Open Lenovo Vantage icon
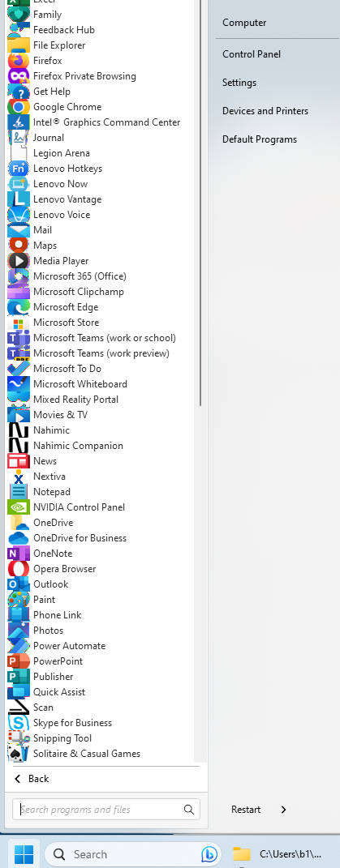The height and width of the screenshot is (868, 340). [x=19, y=199]
